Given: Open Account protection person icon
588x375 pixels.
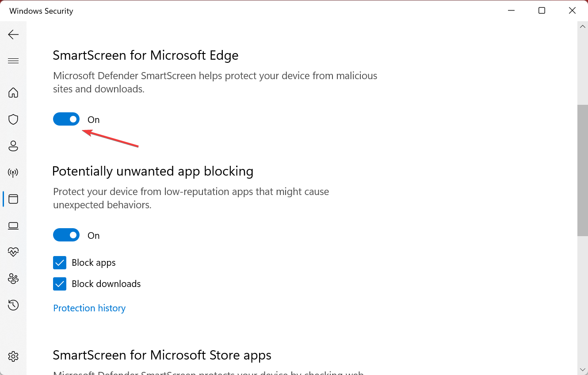Looking at the screenshot, I should tap(13, 146).
